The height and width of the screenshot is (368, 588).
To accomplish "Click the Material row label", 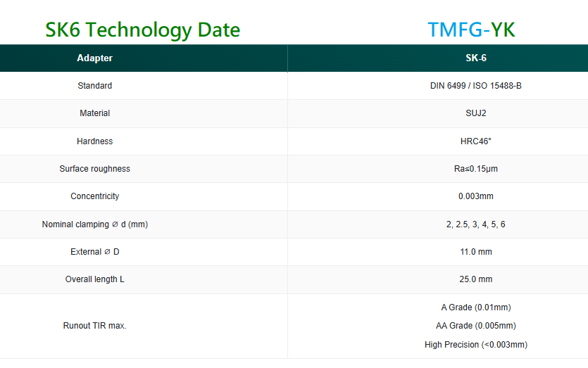I will [94, 113].
